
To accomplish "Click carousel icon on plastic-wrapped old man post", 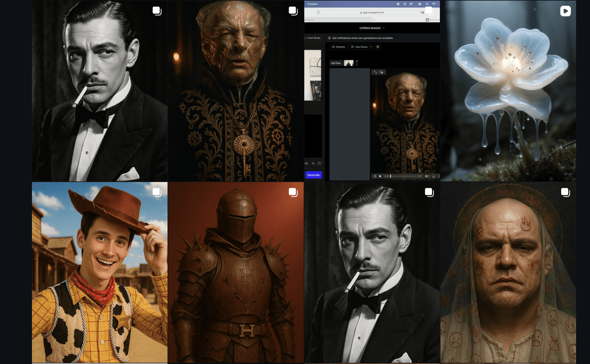I will point(293,11).
